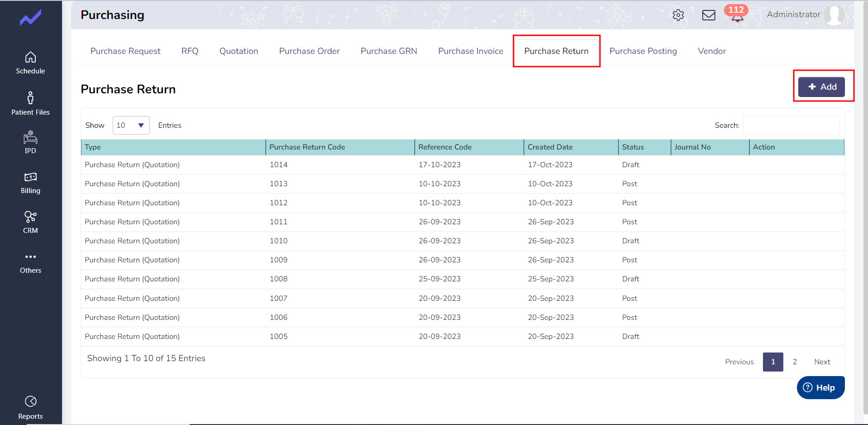The image size is (868, 425).
Task: Go to the IPD module
Action: (x=30, y=143)
